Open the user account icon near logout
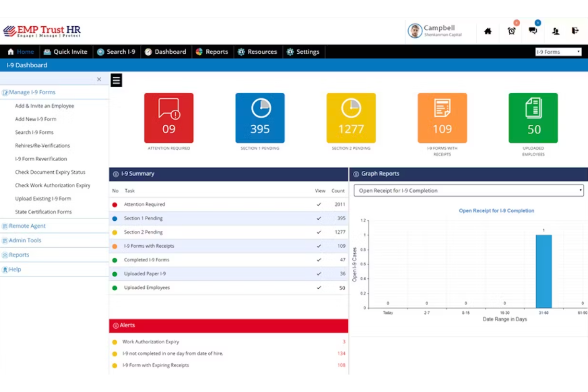Image resolution: width=588 pixels, height=392 pixels. coord(555,31)
